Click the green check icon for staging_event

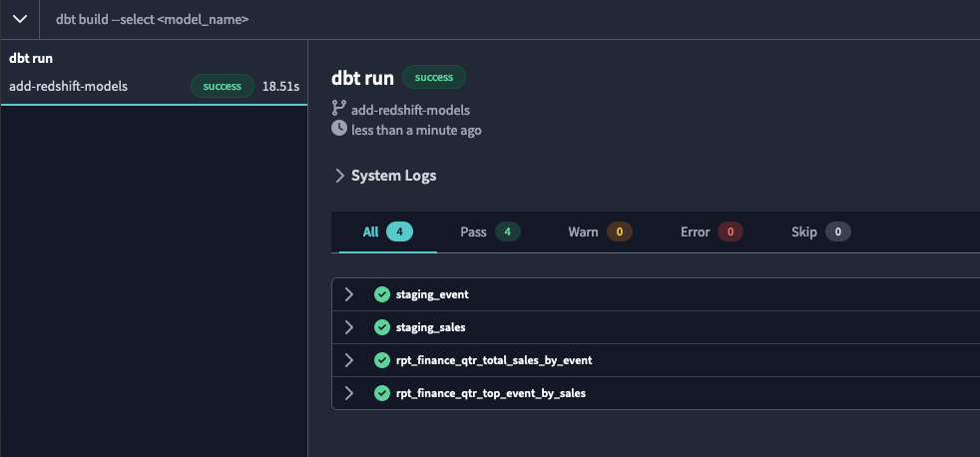pyautogui.click(x=382, y=294)
